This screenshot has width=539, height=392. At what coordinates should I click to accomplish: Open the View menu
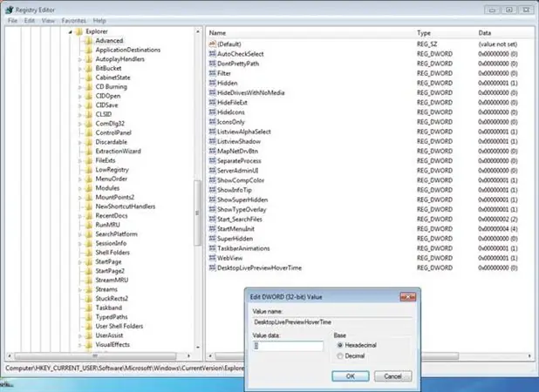pyautogui.click(x=48, y=21)
